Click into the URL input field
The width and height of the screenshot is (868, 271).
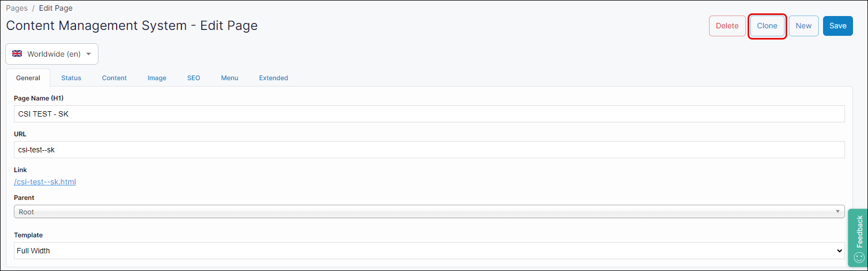click(x=429, y=150)
